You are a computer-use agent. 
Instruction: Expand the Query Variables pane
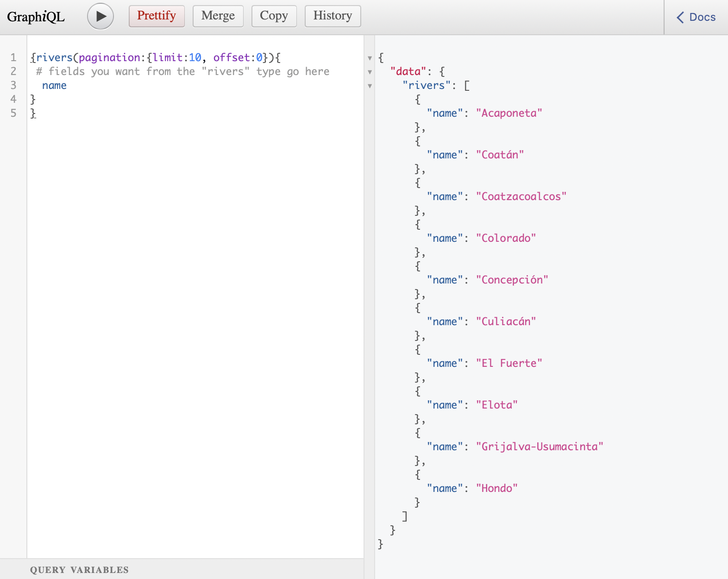tap(79, 570)
